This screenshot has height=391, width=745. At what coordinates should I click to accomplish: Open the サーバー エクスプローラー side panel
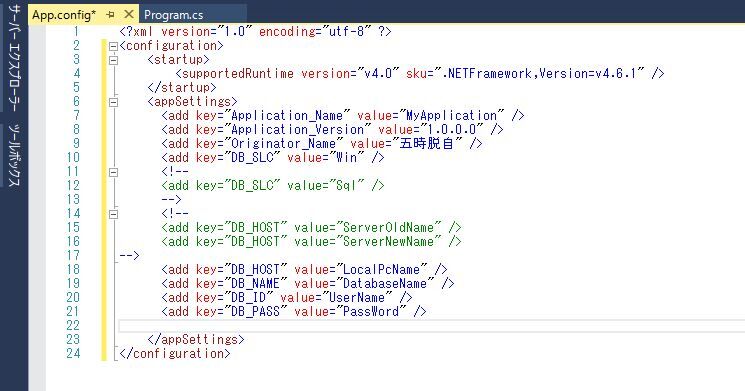pyautogui.click(x=15, y=58)
